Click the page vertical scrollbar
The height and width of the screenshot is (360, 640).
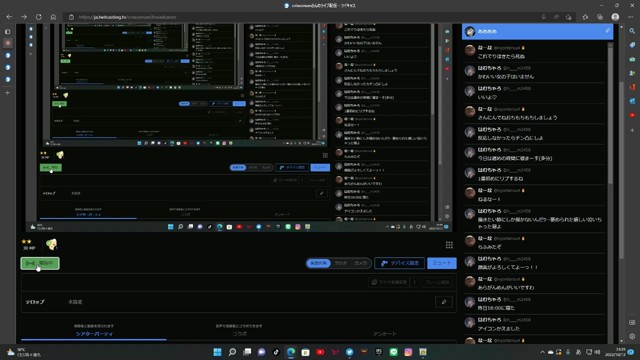[x=622, y=169]
